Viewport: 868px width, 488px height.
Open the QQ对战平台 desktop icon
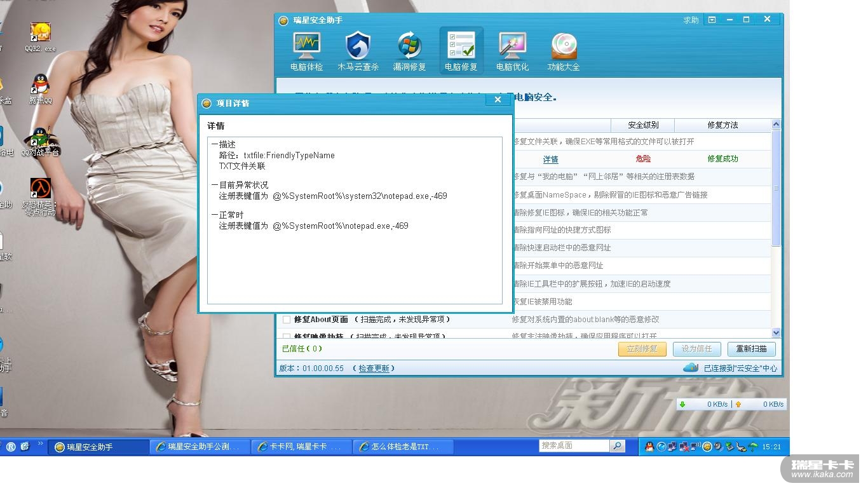tap(40, 141)
